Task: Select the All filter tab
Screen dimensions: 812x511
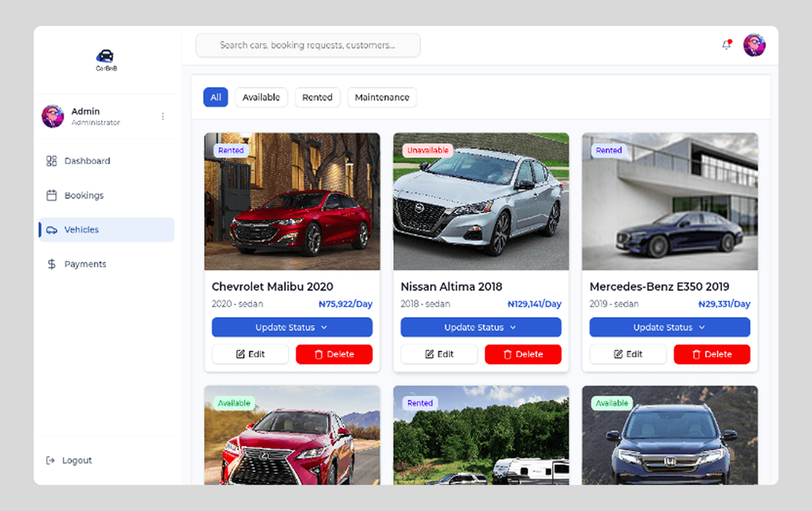Action: point(216,97)
